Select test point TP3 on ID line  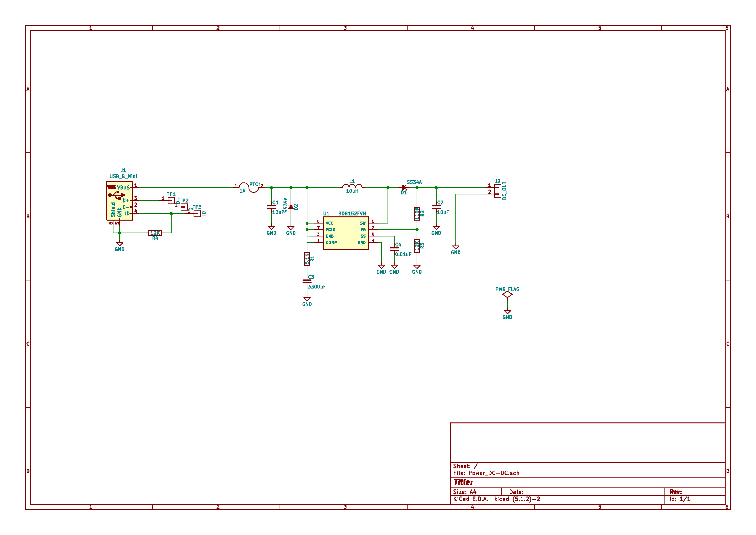pyautogui.click(x=197, y=213)
